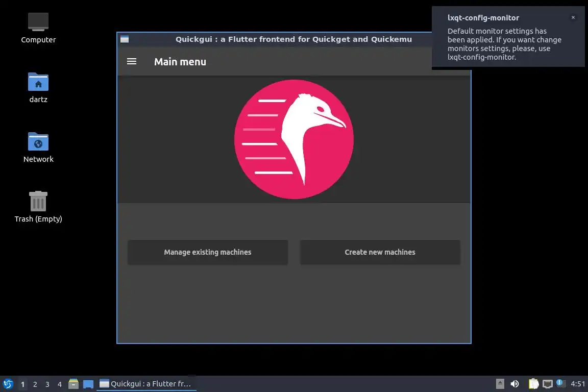The width and height of the screenshot is (588, 392).
Task: Switch to virtual desktop 1
Action: [22, 384]
